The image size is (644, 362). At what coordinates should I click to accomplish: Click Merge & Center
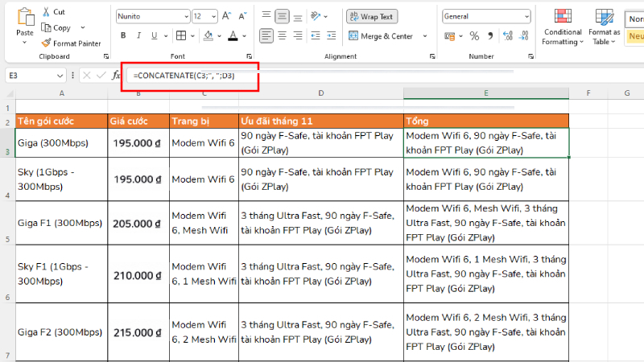click(x=380, y=36)
